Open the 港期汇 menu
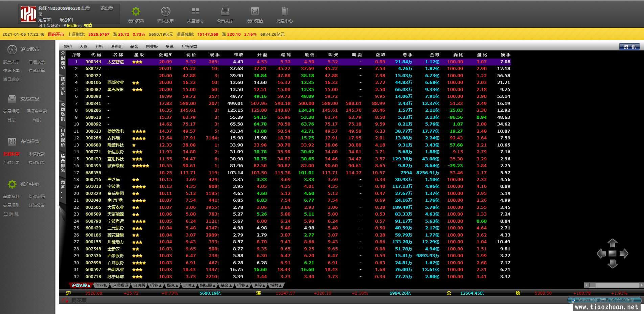Image resolution: width=644 pixels, height=314 pixels. point(117,47)
